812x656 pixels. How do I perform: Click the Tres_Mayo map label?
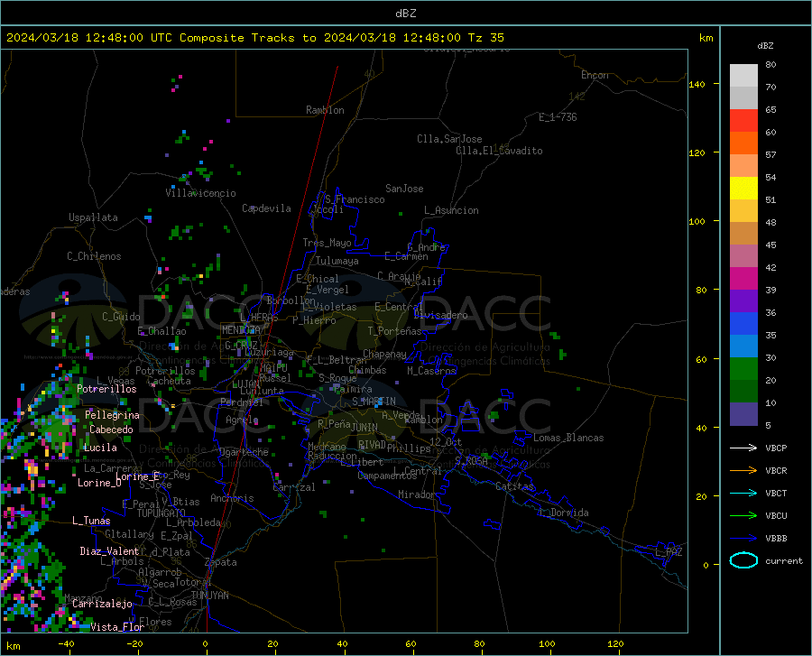327,243
